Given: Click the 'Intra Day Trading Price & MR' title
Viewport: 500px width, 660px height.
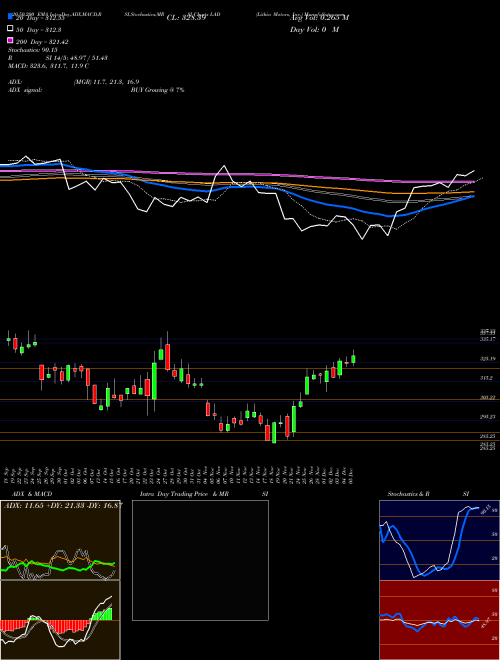Looking at the screenshot, I should (184, 494).
